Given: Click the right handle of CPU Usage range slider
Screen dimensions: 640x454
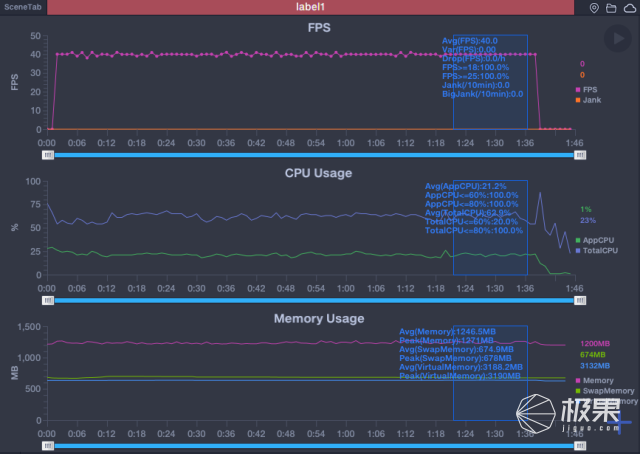Looking at the screenshot, I should (580, 300).
